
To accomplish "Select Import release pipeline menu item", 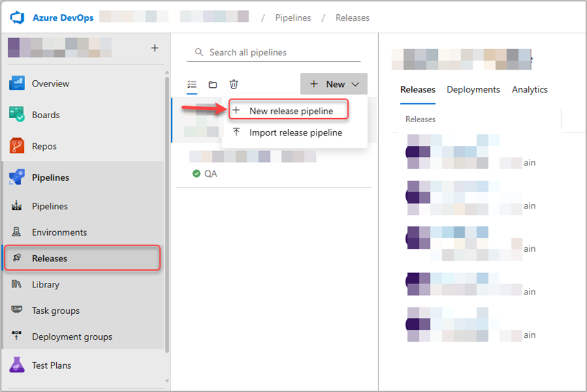I will tap(295, 132).
